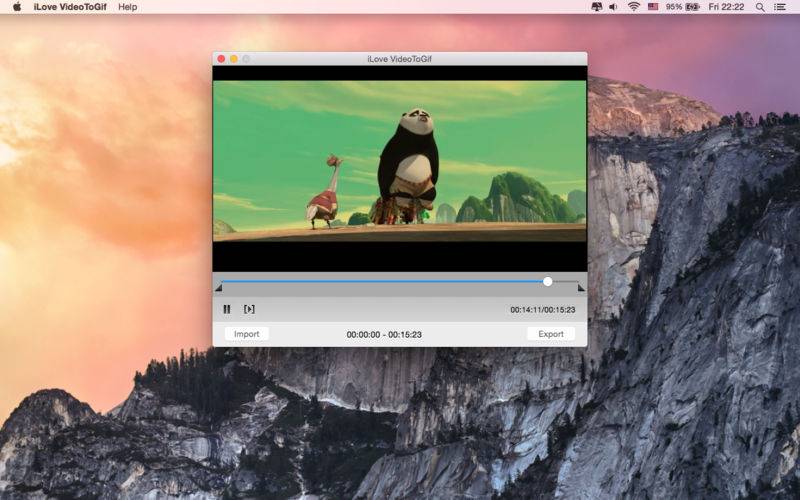
Task: Pause the video playback
Action: point(227,309)
